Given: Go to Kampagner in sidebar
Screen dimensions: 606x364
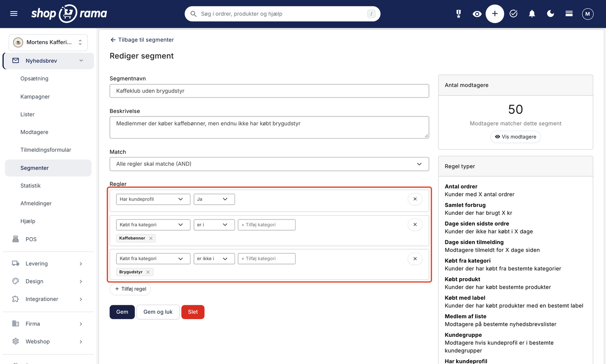Looking at the screenshot, I should click(x=35, y=97).
